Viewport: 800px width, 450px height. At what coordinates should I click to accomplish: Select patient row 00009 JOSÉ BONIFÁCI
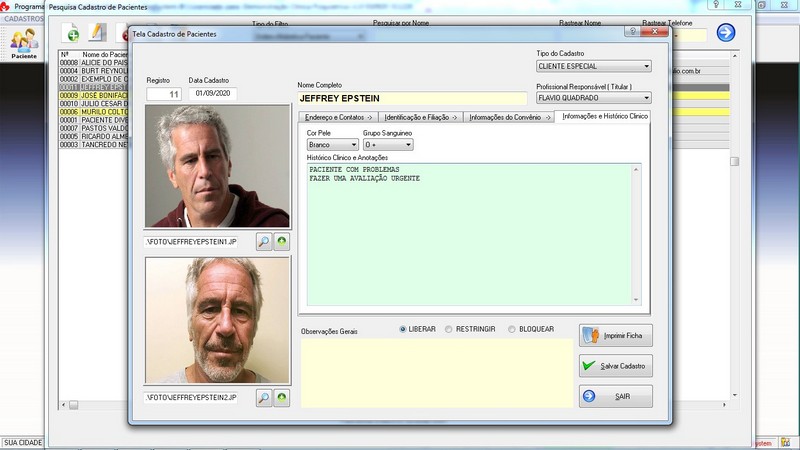point(93,95)
